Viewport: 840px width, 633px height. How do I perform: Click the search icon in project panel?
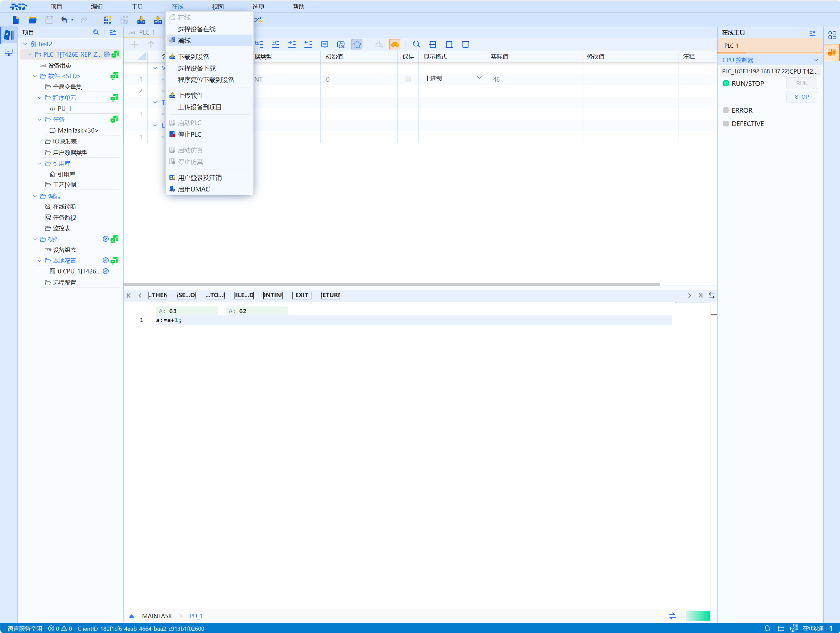pyautogui.click(x=96, y=32)
